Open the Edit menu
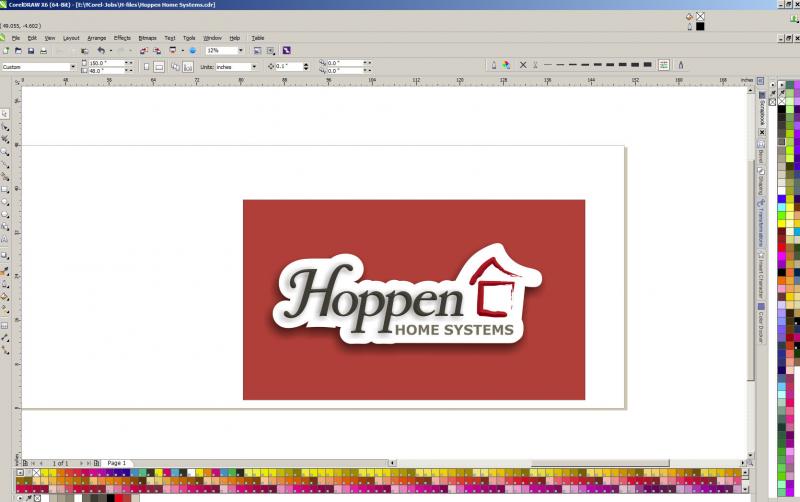This screenshot has width=800, height=502. click(x=32, y=38)
